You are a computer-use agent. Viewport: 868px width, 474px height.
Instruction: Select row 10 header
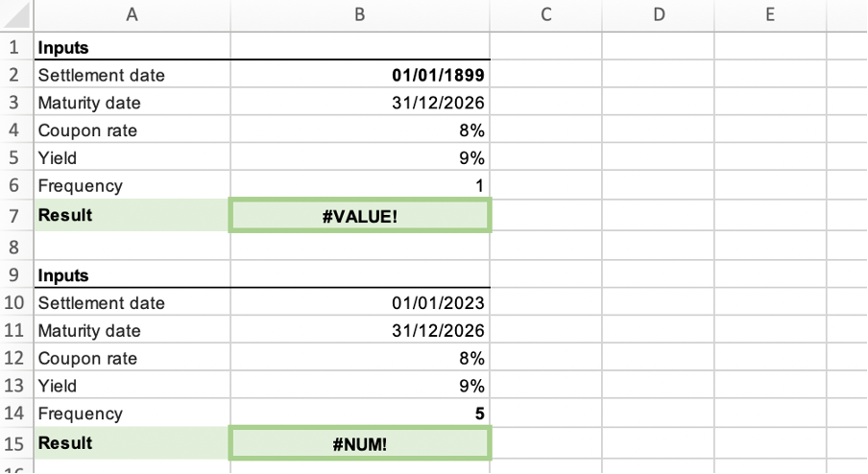15,303
